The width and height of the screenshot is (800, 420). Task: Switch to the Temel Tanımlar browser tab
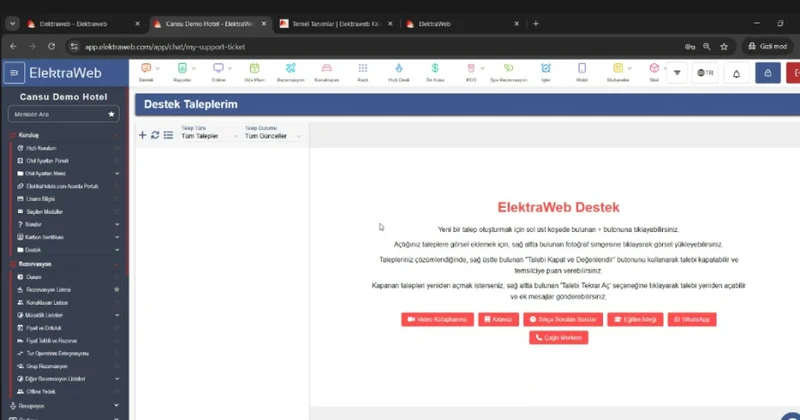333,22
